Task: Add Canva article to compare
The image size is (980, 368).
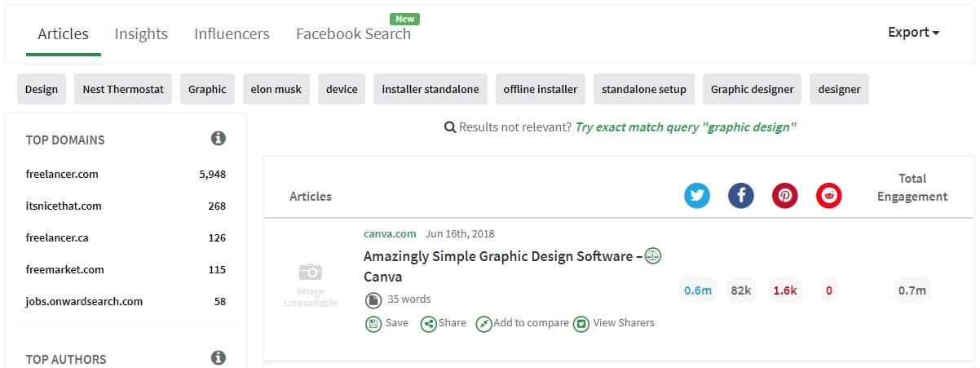Action: pyautogui.click(x=523, y=323)
